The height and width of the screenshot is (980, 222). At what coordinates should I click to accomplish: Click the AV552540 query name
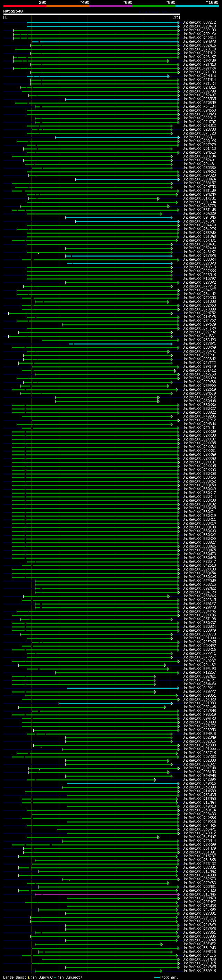[x=13, y=11]
